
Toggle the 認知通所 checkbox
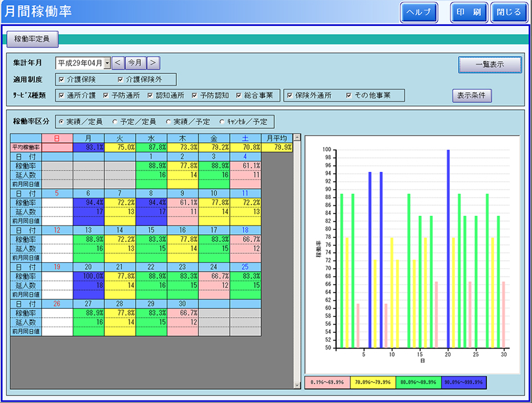pyautogui.click(x=150, y=95)
